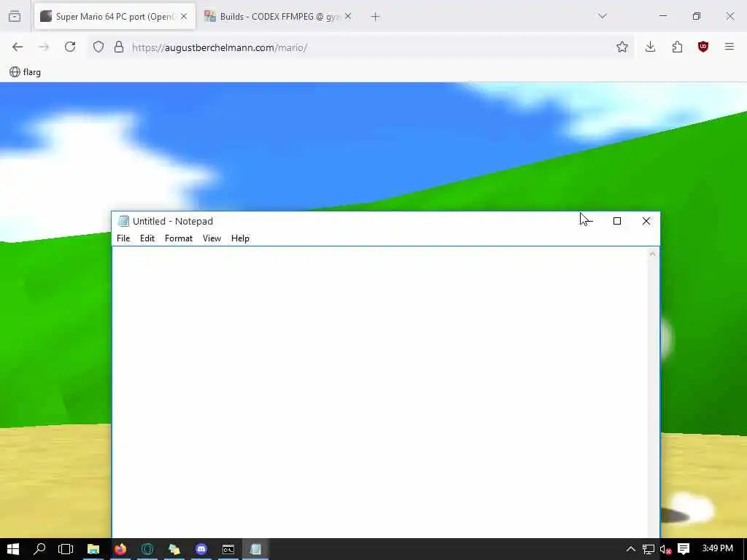Click inside the Notepad text area
Image resolution: width=747 pixels, height=560 pixels.
379,392
